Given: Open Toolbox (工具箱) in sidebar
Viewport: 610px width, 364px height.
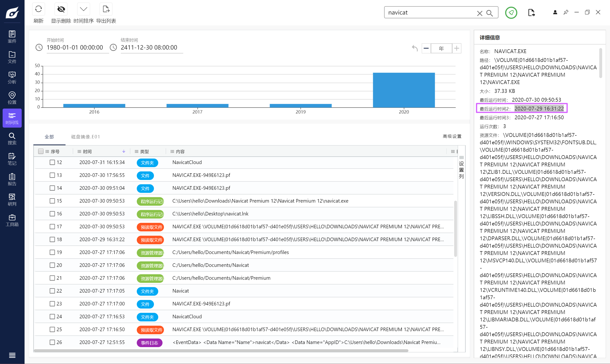Looking at the screenshot, I should (12, 220).
